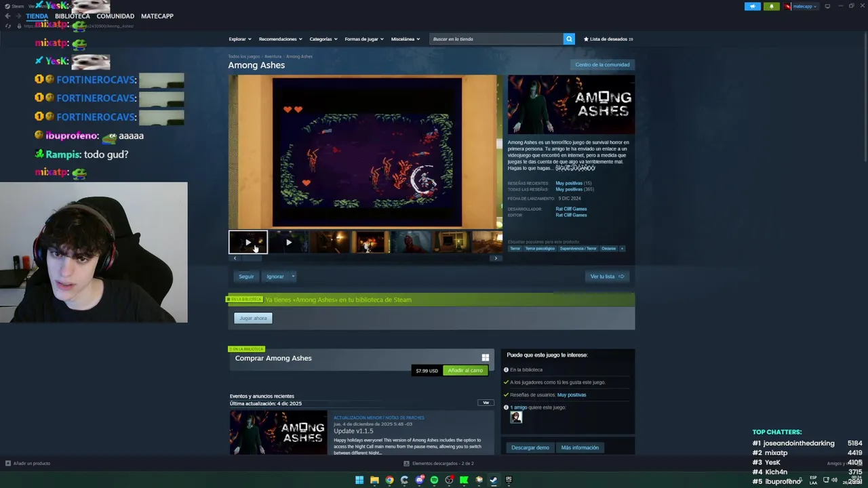Click the 'Jugar ahora' button
This screenshot has width=868, height=488.
[x=253, y=318]
